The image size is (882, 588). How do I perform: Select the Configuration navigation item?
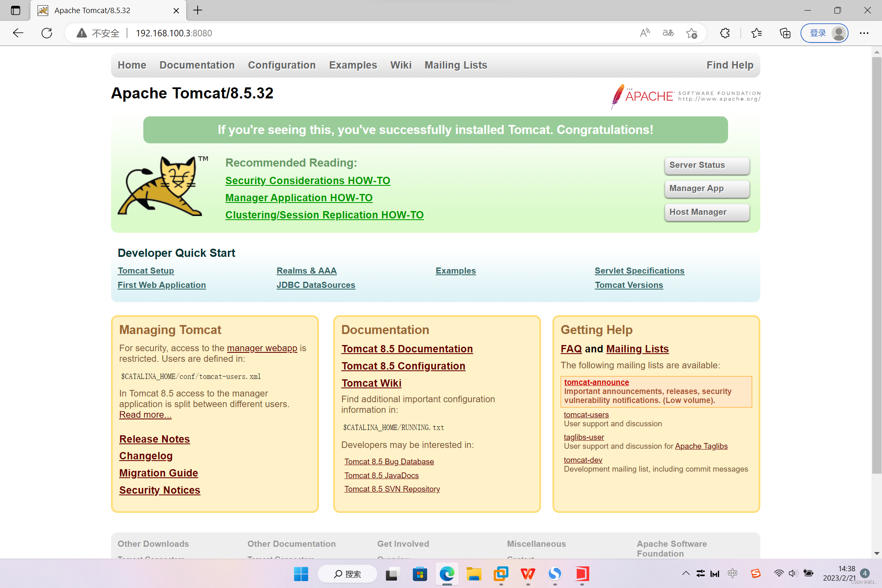click(282, 65)
